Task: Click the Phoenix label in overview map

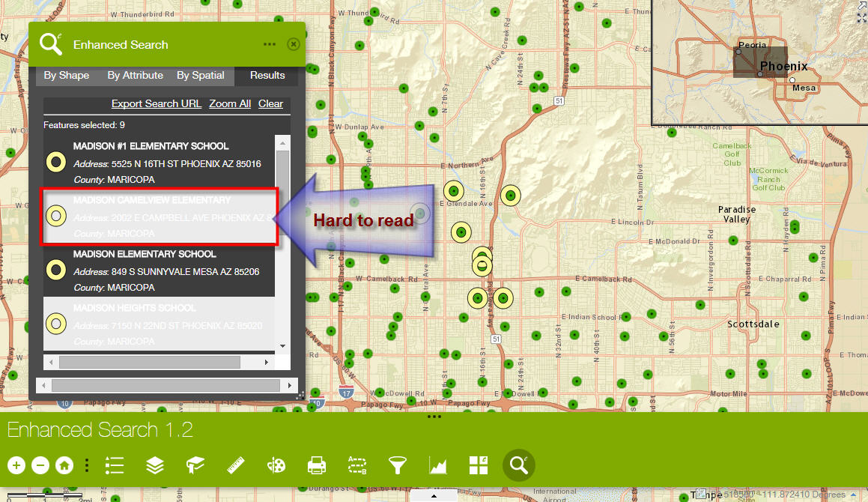Action: (783, 67)
